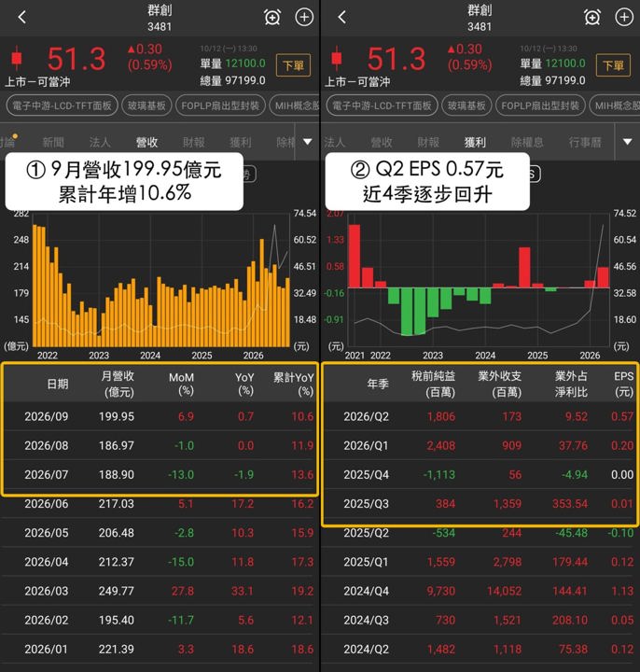
Task: Add stock to watchlist in the right panel
Action: click(624, 18)
